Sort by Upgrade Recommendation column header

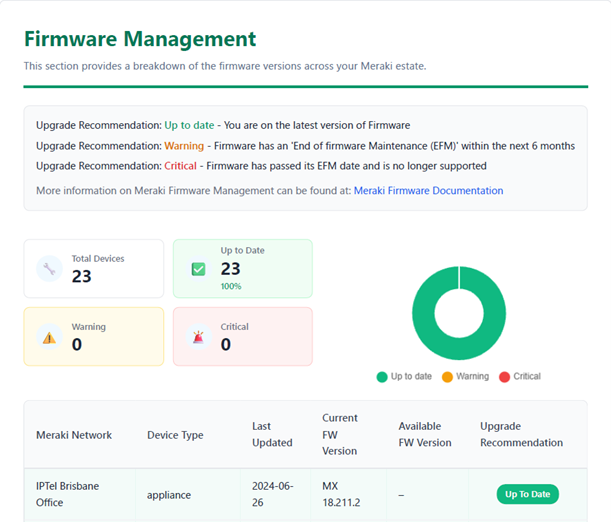tap(521, 434)
